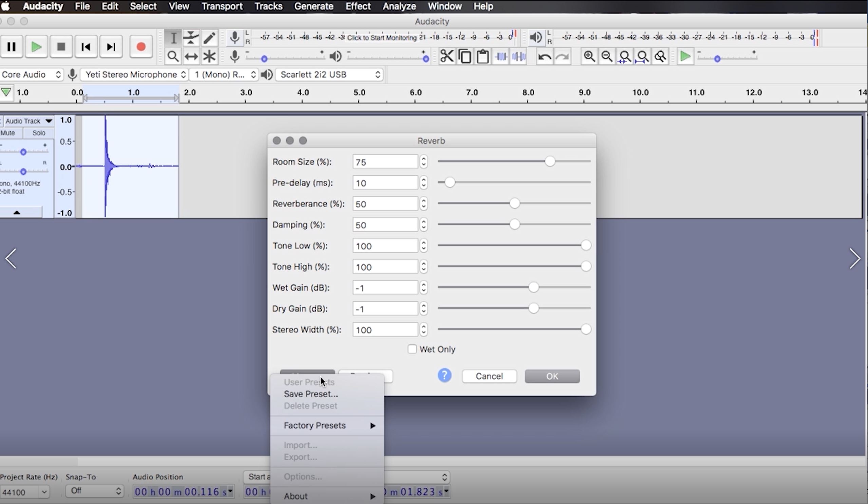
Task: Click the Zoom magnifier tool
Action: 173,56
